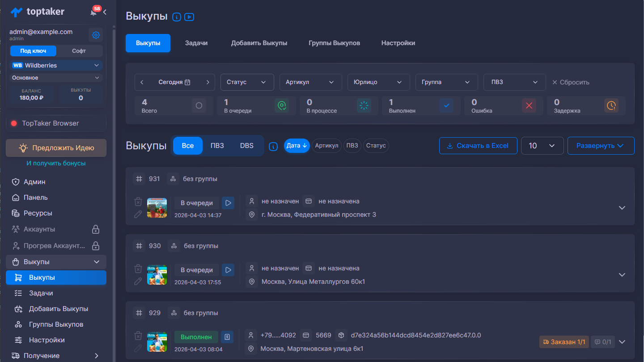Switch mode to Софт
Viewport: 644px width, 362px height.
pos(79,51)
